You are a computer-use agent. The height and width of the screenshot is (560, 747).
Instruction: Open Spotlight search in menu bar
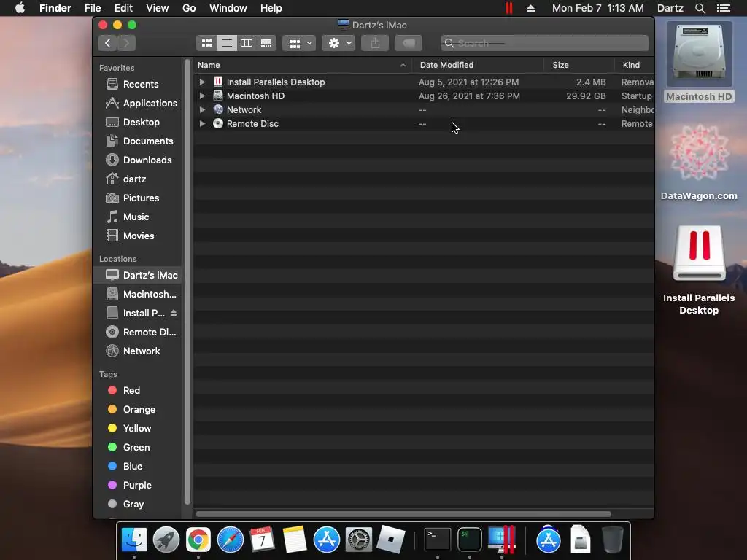pos(700,8)
